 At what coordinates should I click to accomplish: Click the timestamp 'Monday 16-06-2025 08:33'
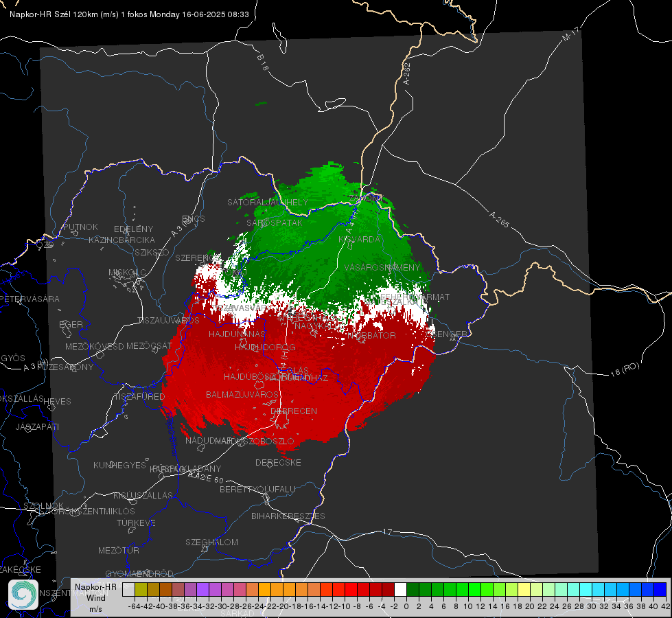click(199, 14)
